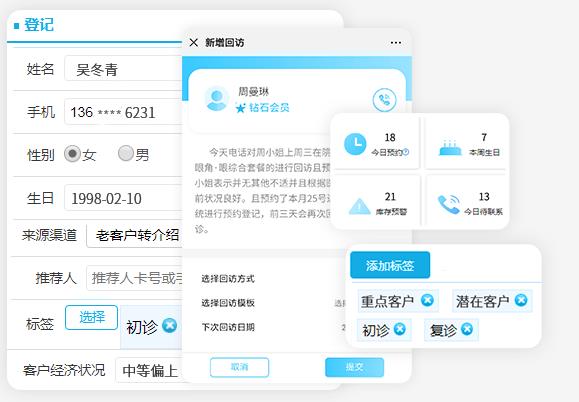The height and width of the screenshot is (402, 579).
Task: Open the 客户经济状况 dropdown showing 中等偏上
Action: [149, 370]
